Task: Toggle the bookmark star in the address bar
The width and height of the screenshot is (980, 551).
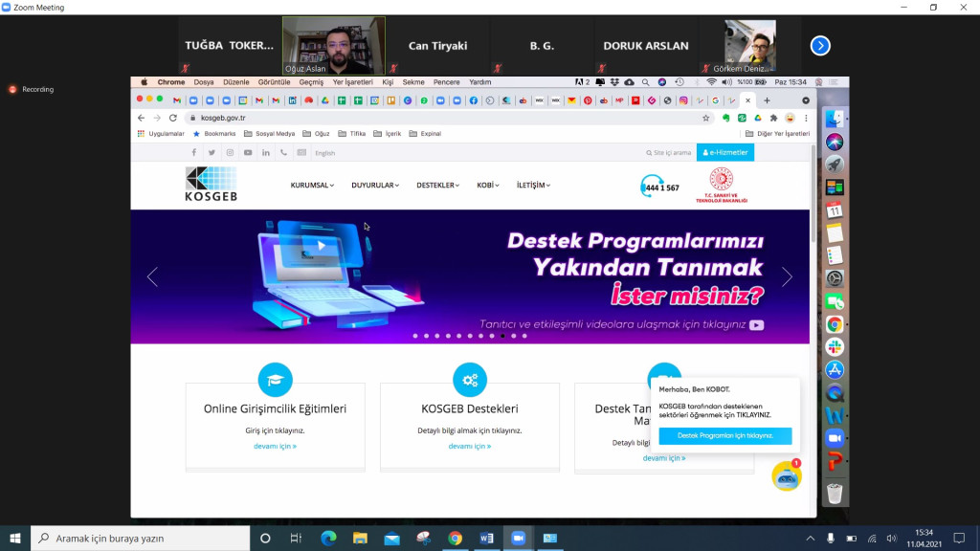Action: click(705, 118)
